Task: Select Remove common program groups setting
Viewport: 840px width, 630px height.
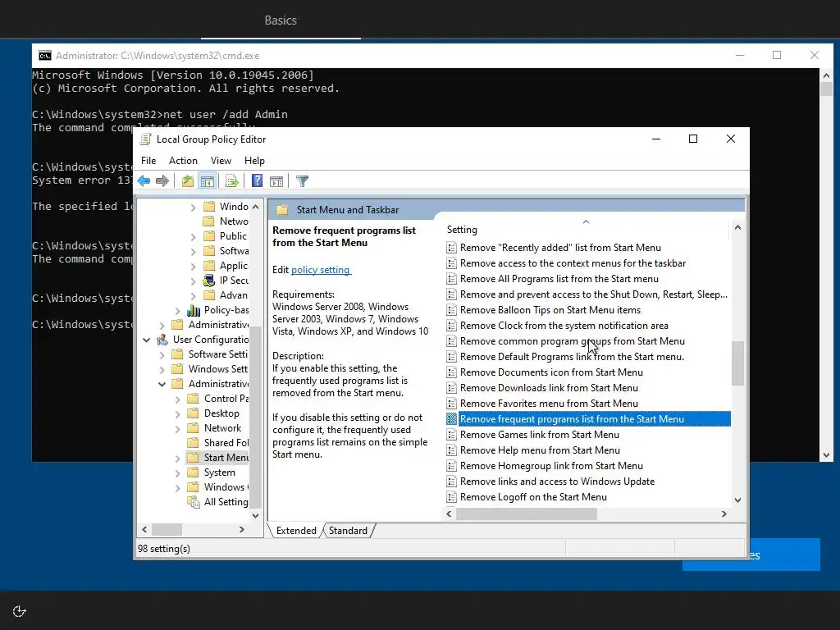Action: [x=572, y=341]
